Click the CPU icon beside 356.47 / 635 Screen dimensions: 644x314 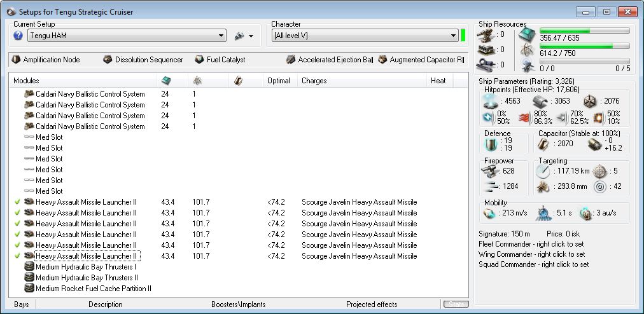pyautogui.click(x=527, y=35)
